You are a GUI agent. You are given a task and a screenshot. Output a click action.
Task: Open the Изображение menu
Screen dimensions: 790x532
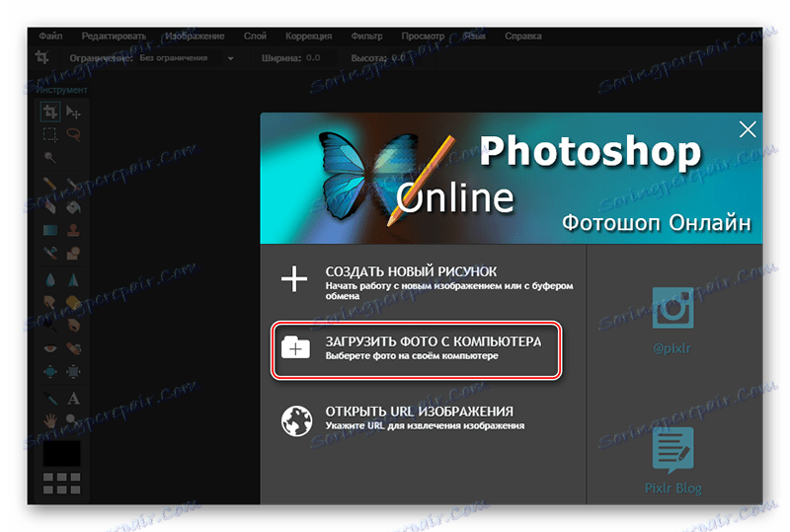(x=195, y=37)
